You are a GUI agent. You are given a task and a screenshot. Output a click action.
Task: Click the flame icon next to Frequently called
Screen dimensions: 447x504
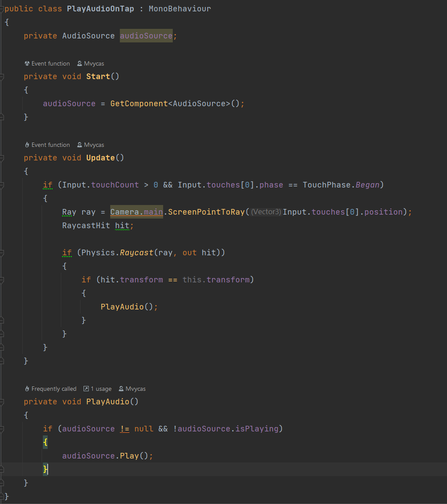[x=27, y=389]
